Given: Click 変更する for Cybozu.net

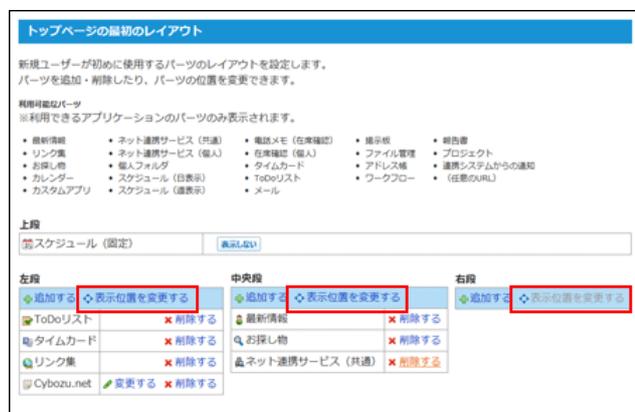Looking at the screenshot, I should pyautogui.click(x=135, y=383).
